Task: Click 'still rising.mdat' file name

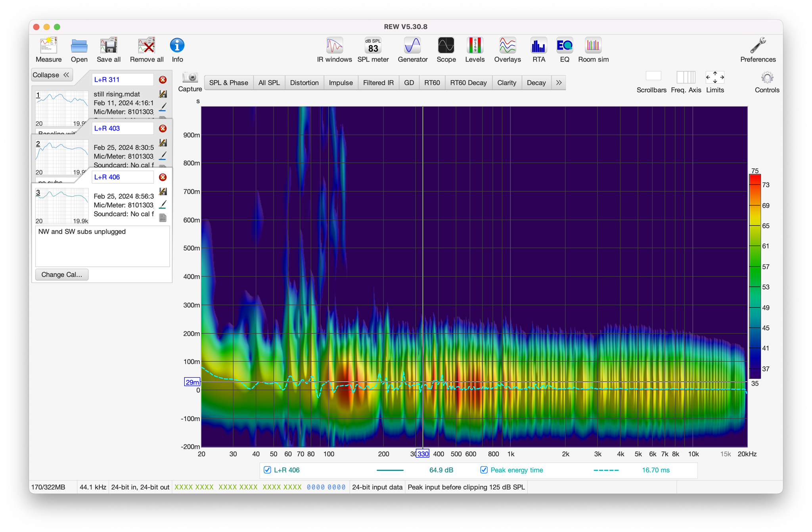Action: [x=117, y=94]
